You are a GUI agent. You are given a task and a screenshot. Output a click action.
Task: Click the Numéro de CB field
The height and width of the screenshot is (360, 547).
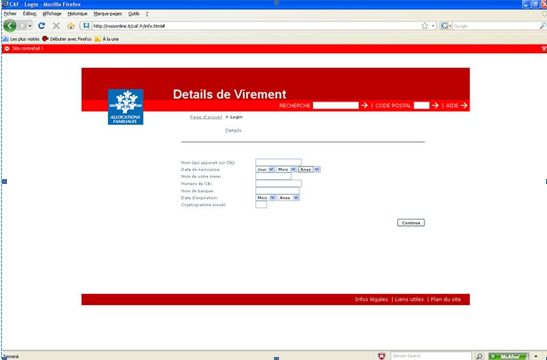pyautogui.click(x=278, y=183)
